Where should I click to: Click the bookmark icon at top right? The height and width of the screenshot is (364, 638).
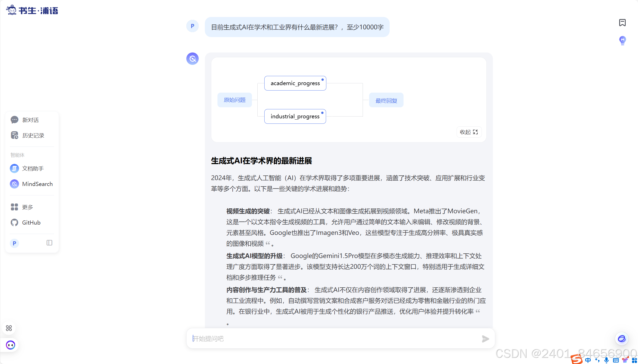click(622, 23)
